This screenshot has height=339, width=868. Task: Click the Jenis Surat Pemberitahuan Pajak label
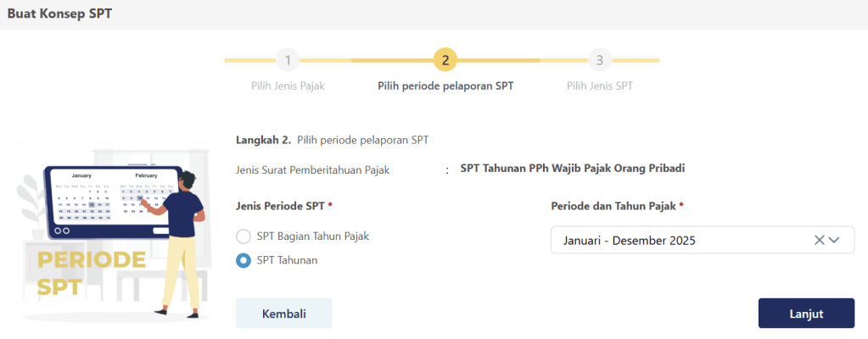point(312,169)
